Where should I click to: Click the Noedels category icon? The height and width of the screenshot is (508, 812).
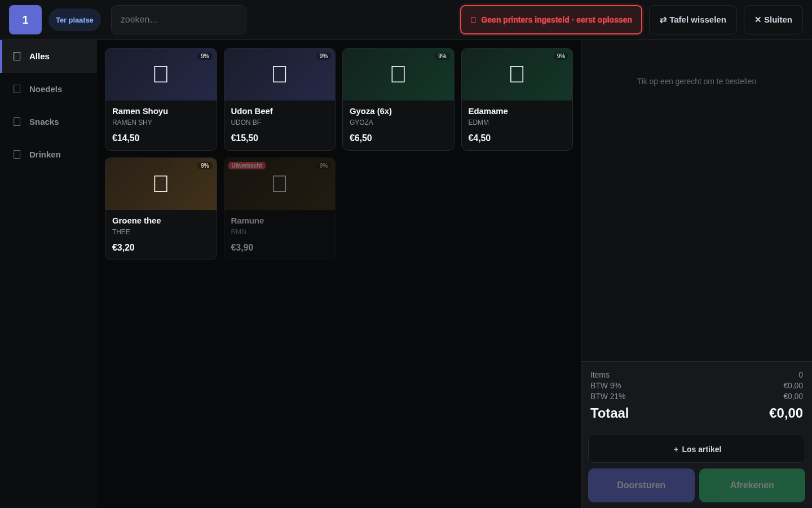17,89
